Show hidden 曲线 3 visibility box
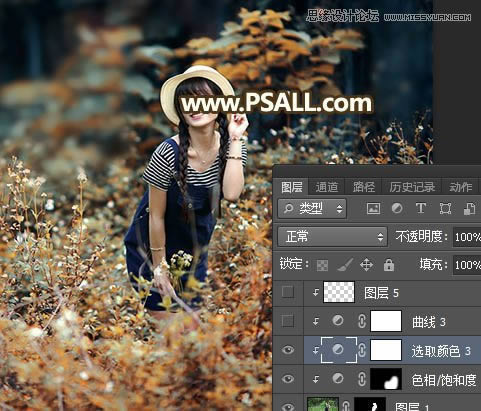Screen dimensions: 481x411 288,321
